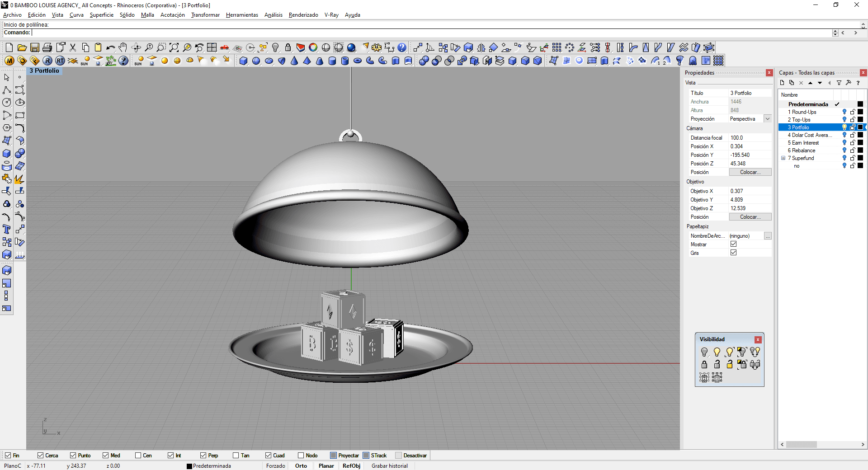Click the 6 Rebalance layer color swatch
Image resolution: width=868 pixels, height=470 pixels.
point(860,150)
